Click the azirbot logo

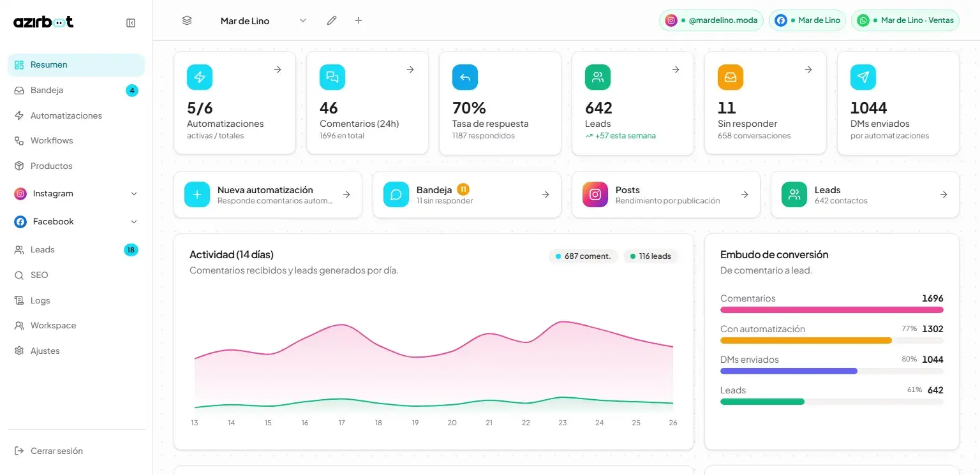coord(43,22)
